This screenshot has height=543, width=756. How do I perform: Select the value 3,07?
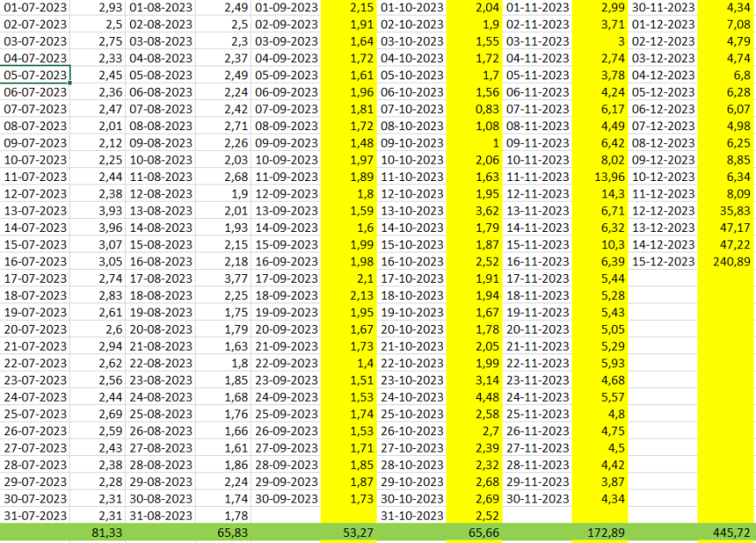[110, 245]
